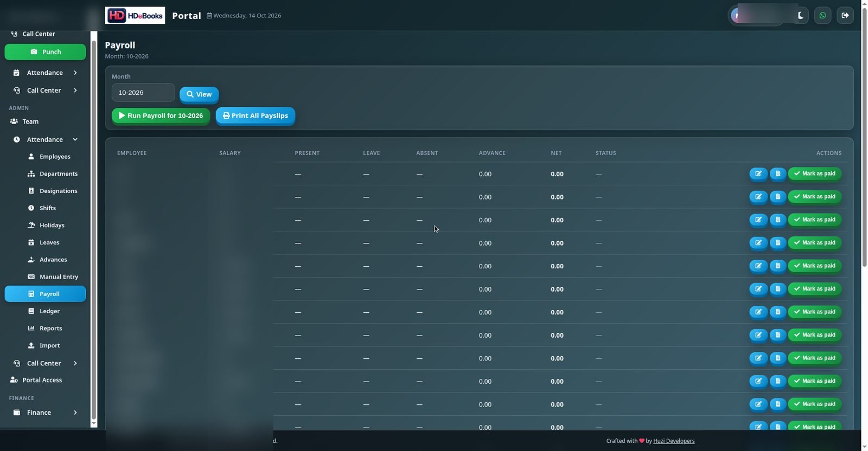Image resolution: width=868 pixels, height=451 pixels.
Task: Click the main page's vertical scrollbar thumb
Action: click(x=864, y=137)
